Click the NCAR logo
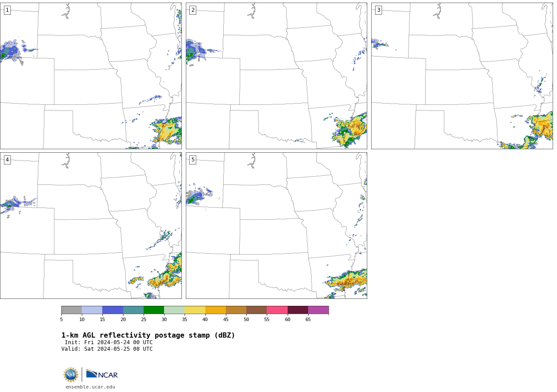Image resolution: width=557 pixels, height=392 pixels. (102, 375)
